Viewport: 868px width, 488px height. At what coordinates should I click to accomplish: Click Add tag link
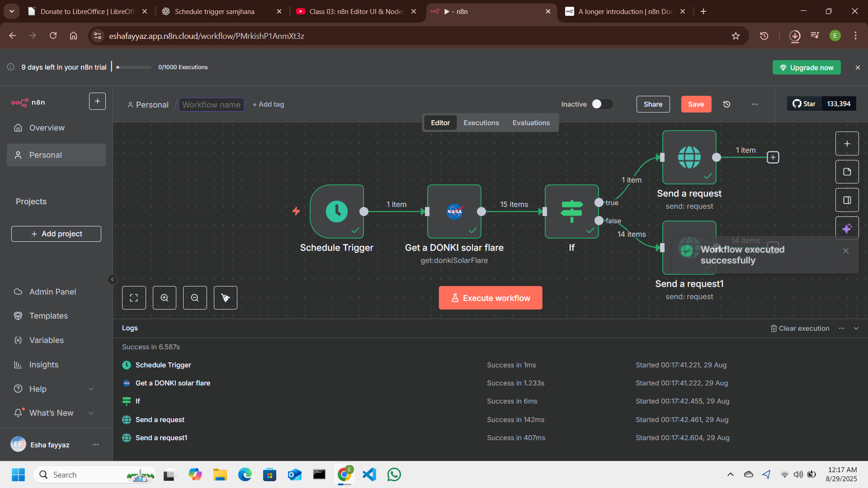tap(269, 104)
